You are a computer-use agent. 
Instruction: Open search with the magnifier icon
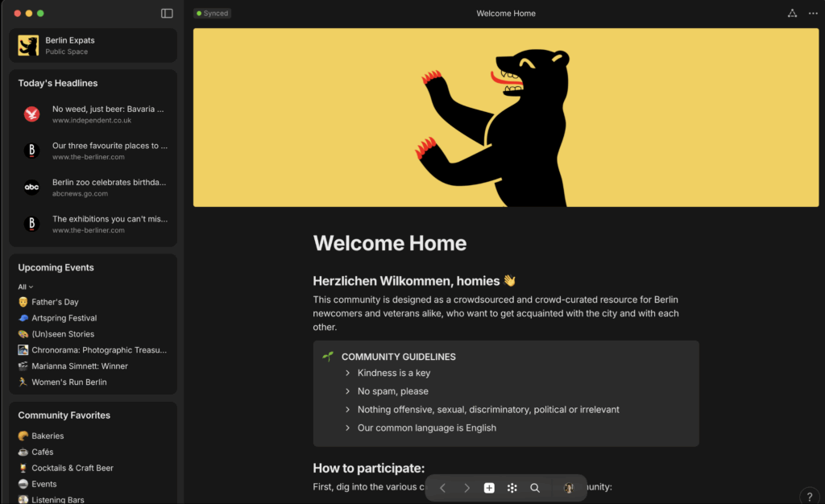[535, 488]
